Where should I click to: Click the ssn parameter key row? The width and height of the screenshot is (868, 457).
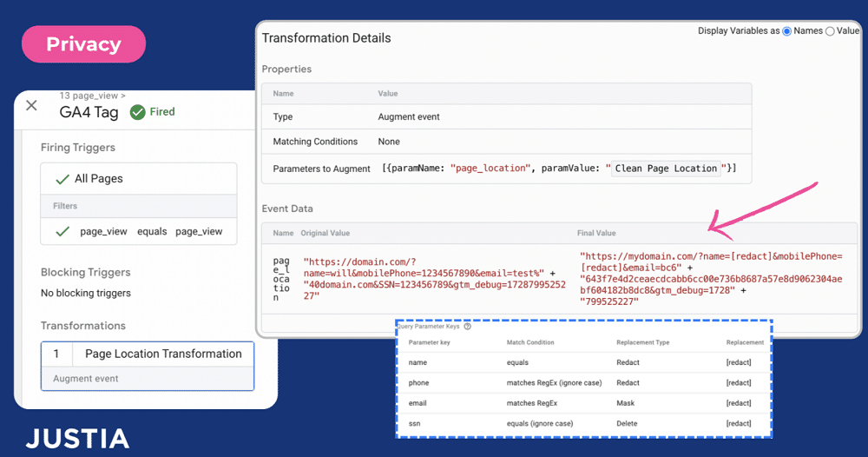(584, 424)
